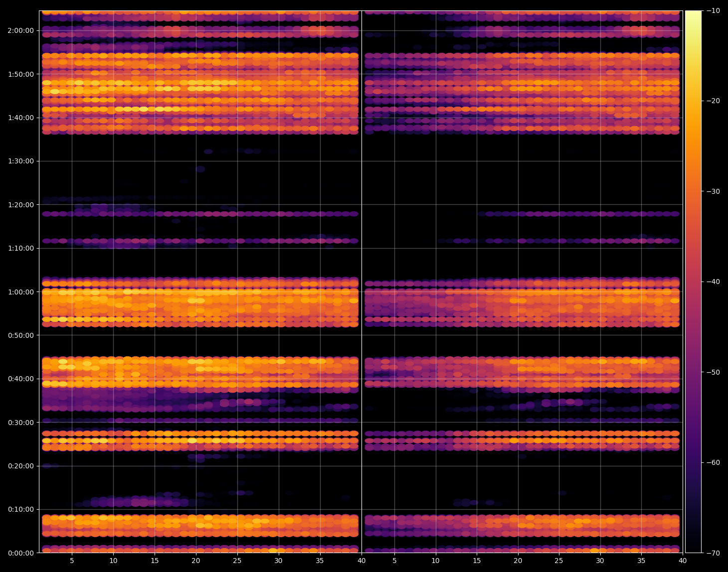Click the 1:10:00 y-axis tick label
This screenshot has height=572, width=728.
click(20, 248)
